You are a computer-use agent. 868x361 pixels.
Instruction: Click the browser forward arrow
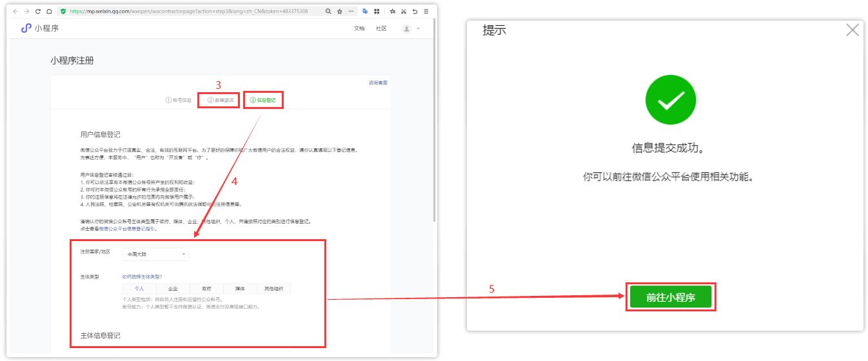click(27, 12)
